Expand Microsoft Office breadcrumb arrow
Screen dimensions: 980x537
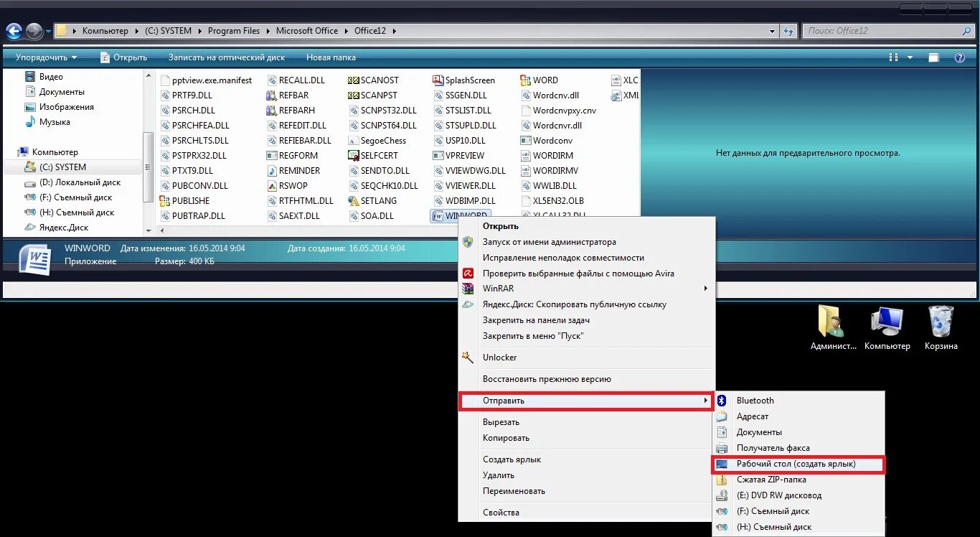click(346, 31)
